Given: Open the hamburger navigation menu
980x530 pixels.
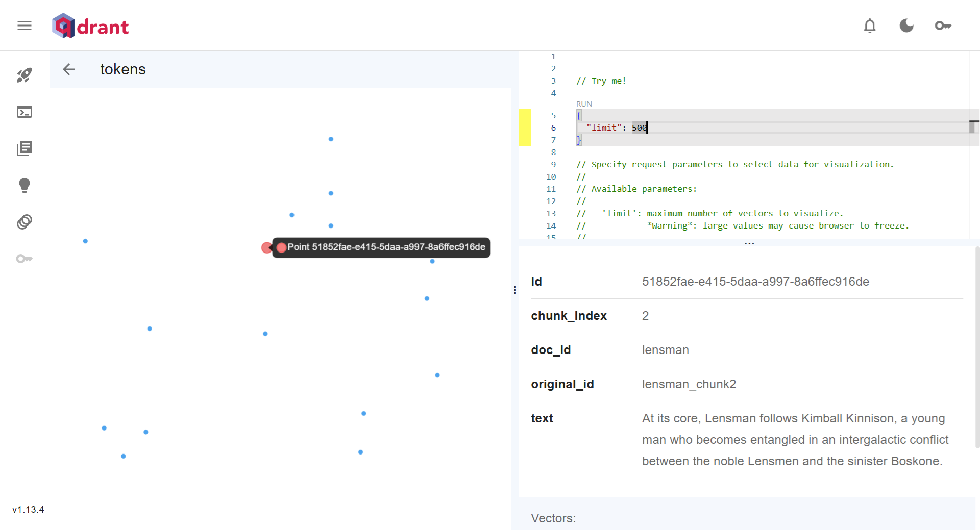Looking at the screenshot, I should [24, 26].
